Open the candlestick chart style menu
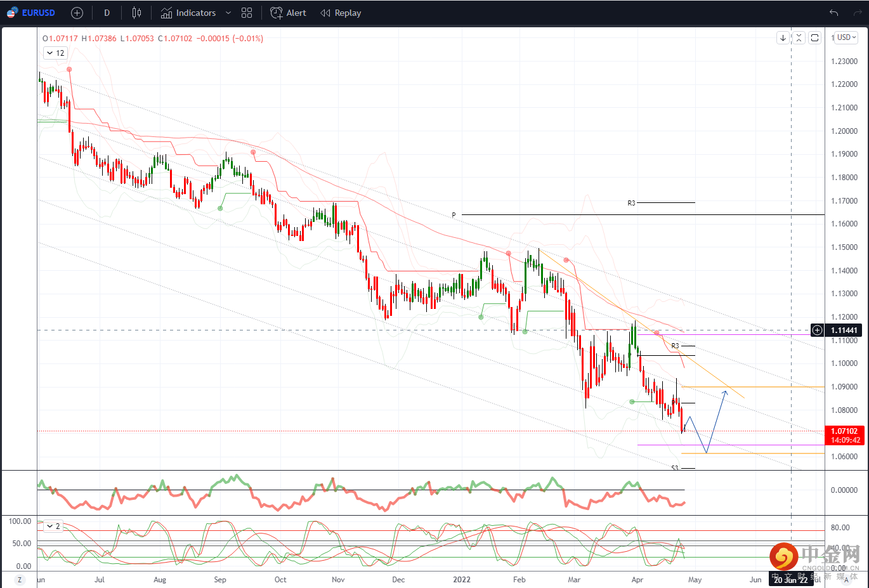 pos(136,13)
